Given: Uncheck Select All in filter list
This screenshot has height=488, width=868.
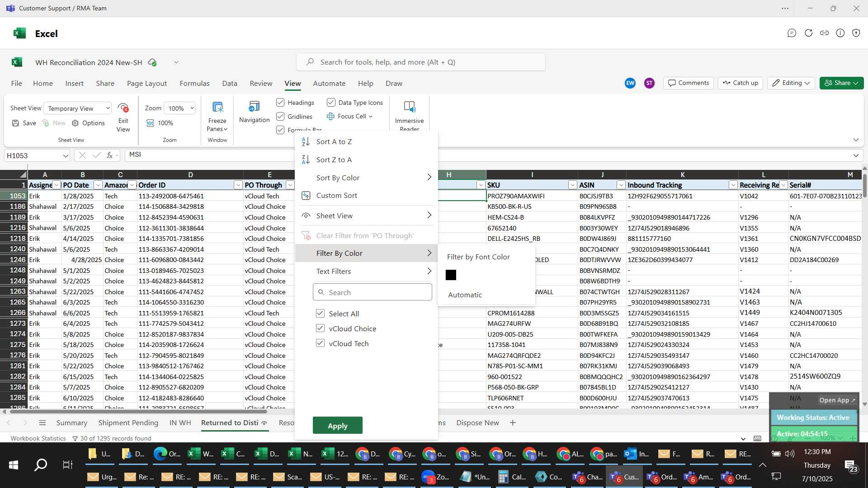Looking at the screenshot, I should coord(320,313).
